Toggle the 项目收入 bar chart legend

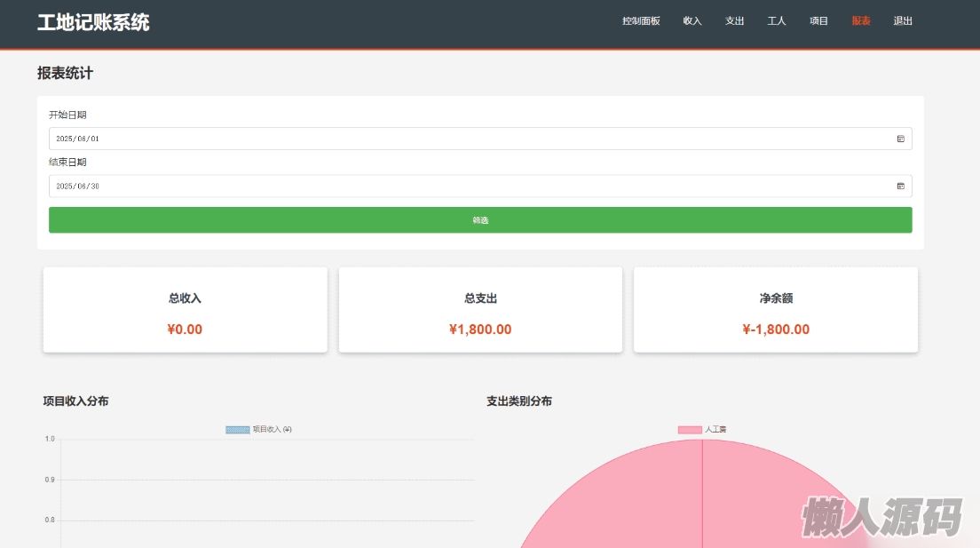click(272, 430)
